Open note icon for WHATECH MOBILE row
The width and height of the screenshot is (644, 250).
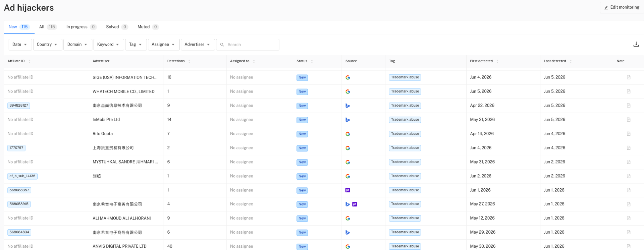coord(629,91)
